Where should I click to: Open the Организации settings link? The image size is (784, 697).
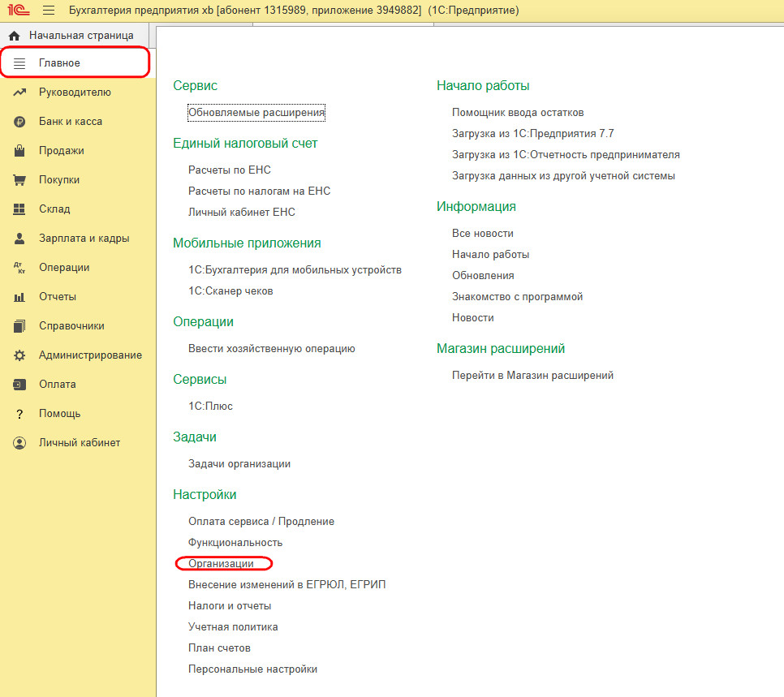pos(221,563)
